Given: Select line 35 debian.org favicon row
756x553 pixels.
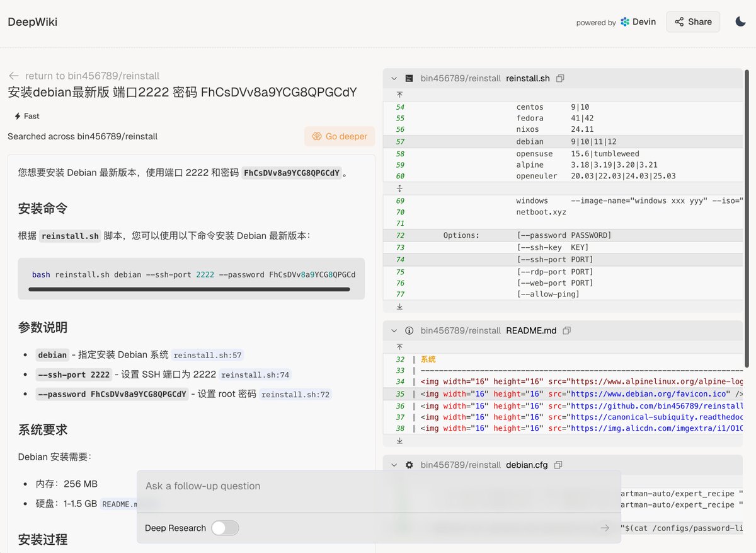Looking at the screenshot, I should [x=563, y=393].
